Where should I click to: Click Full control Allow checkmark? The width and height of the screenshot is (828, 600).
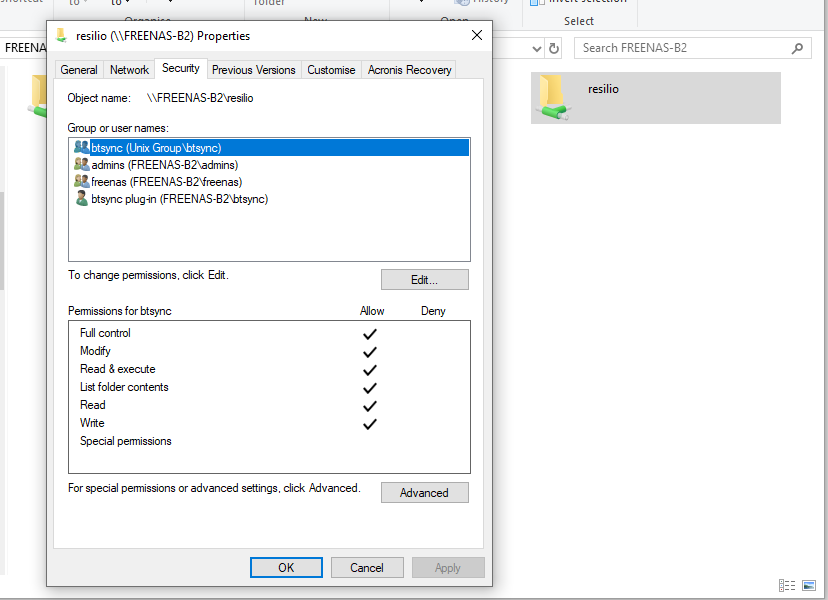370,334
